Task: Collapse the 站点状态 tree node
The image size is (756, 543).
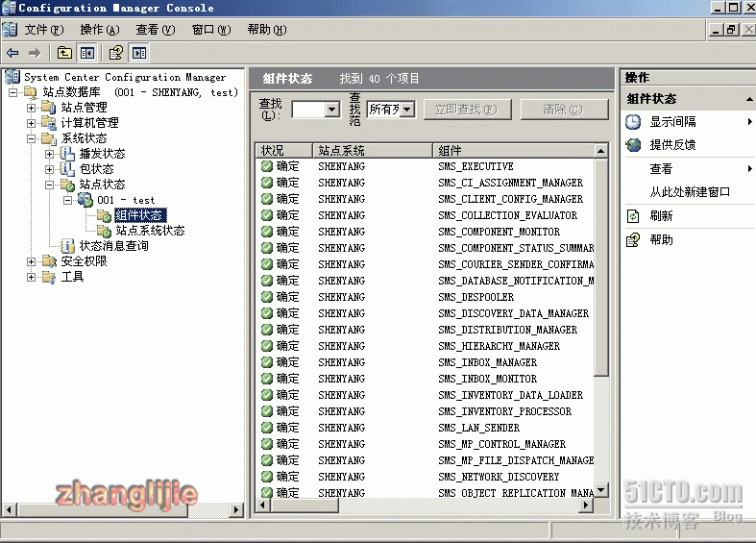Action: [x=50, y=185]
